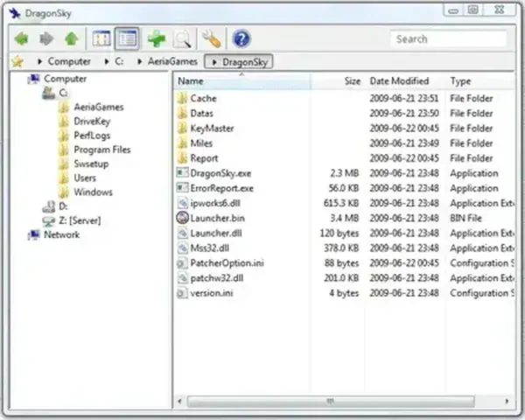Image resolution: width=525 pixels, height=420 pixels.
Task: Click the Launcher.bin round icon
Action: coord(183,218)
